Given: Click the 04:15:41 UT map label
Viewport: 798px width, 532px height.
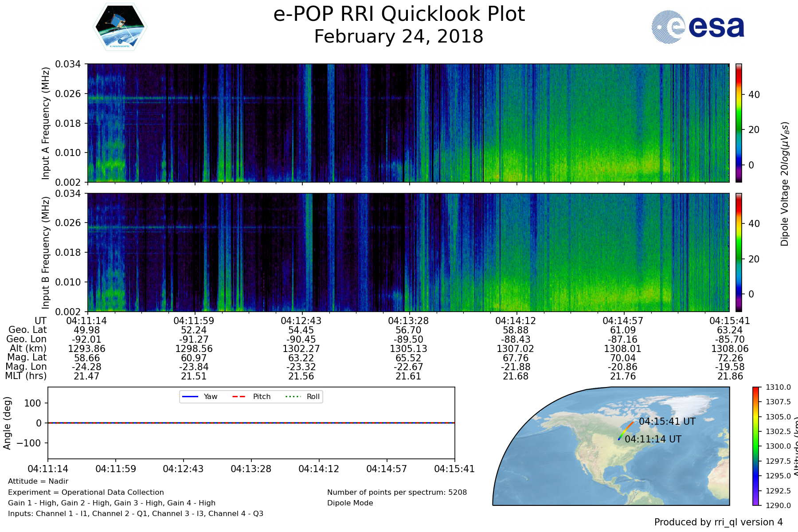Looking at the screenshot, I should tap(667, 422).
